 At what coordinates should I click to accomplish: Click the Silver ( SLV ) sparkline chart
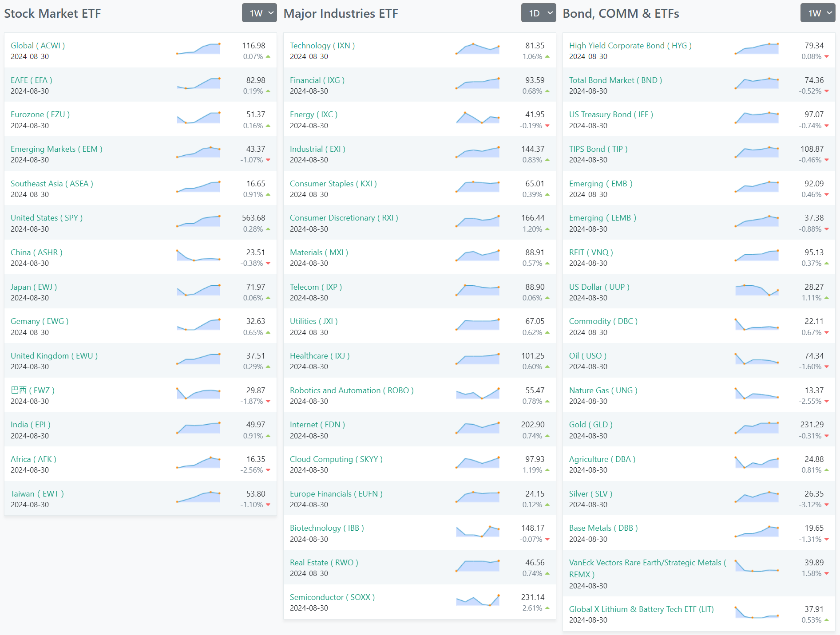[x=757, y=497]
